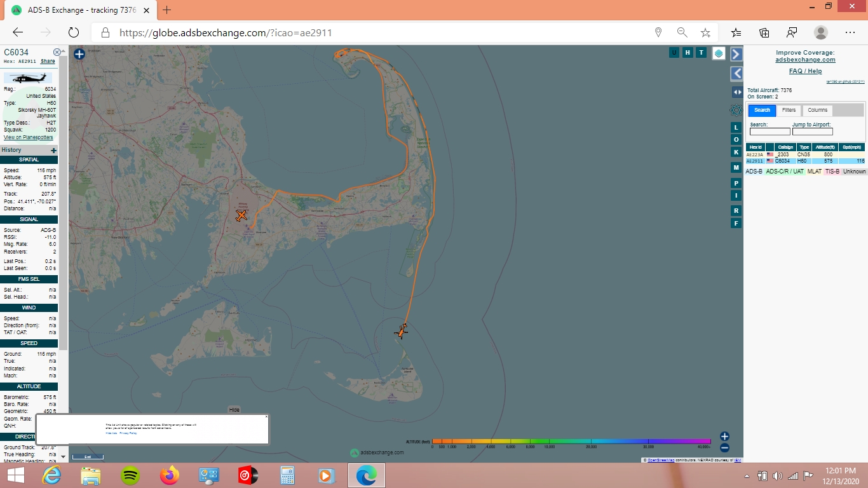
Task: Focus the Jump to Airport field
Action: [812, 132]
